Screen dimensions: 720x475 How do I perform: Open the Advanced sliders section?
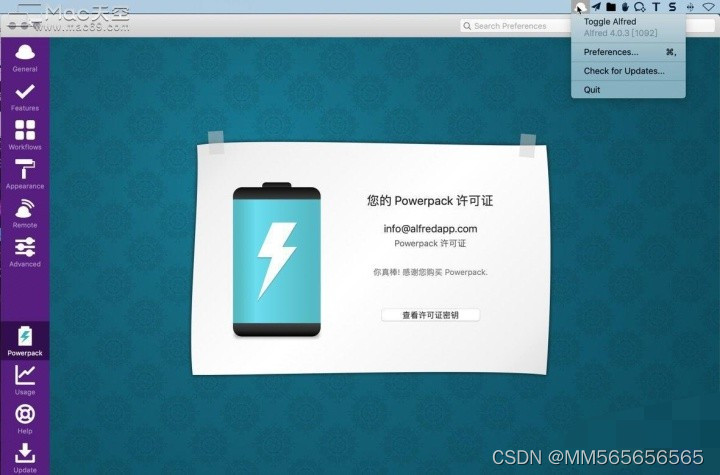point(25,253)
